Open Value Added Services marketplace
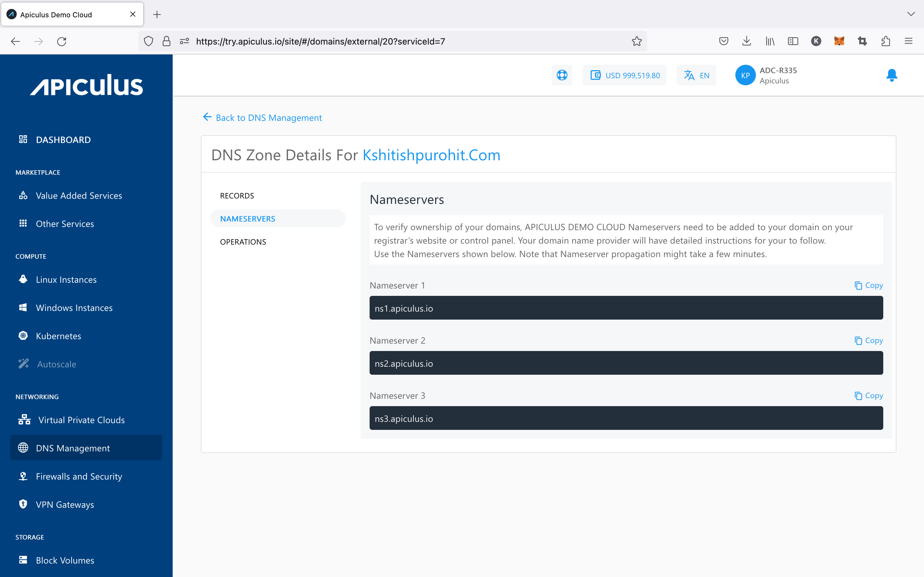 pyautogui.click(x=79, y=196)
